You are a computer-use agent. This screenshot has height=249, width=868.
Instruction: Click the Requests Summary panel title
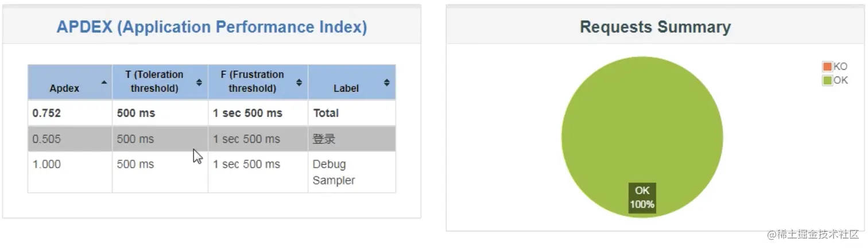pos(655,27)
